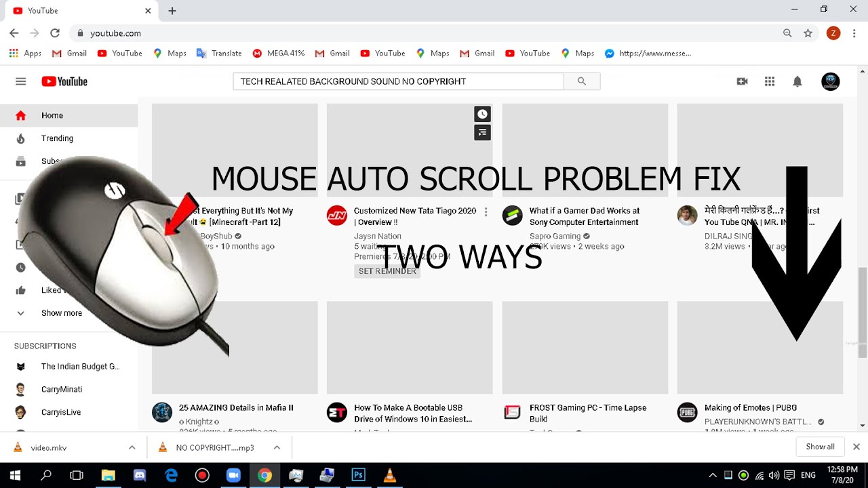The height and width of the screenshot is (488, 868).
Task: Open The Indian Budget G... subscription
Action: [68, 367]
